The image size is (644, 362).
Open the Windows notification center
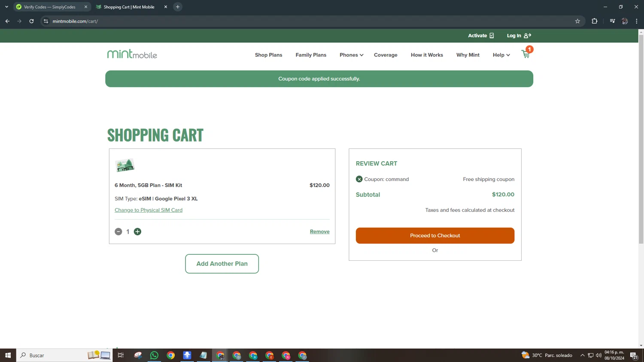pos(634,355)
